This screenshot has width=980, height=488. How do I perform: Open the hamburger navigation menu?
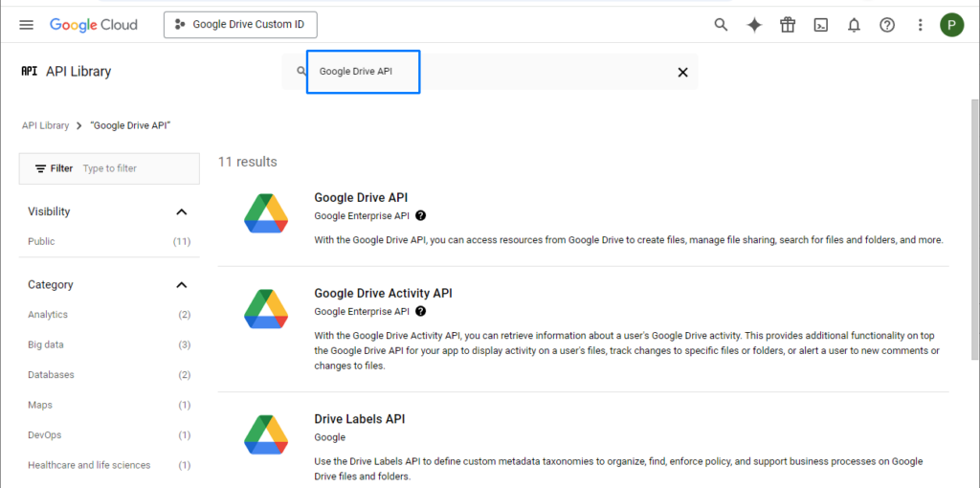tap(26, 25)
